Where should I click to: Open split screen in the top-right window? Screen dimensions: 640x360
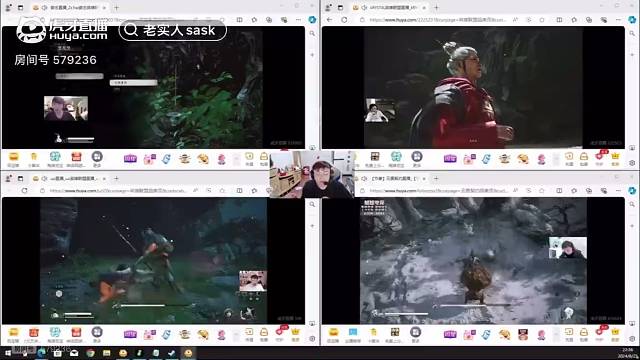(559, 20)
